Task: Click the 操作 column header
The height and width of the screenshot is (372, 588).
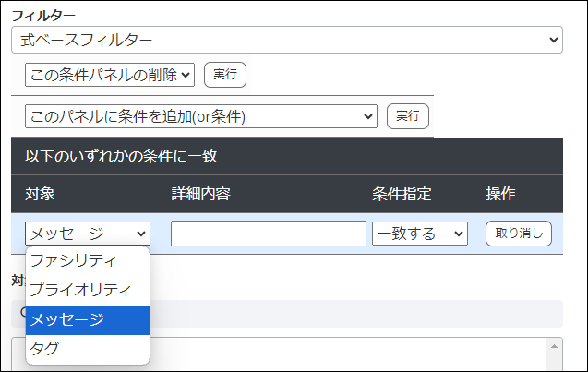Action: point(500,194)
